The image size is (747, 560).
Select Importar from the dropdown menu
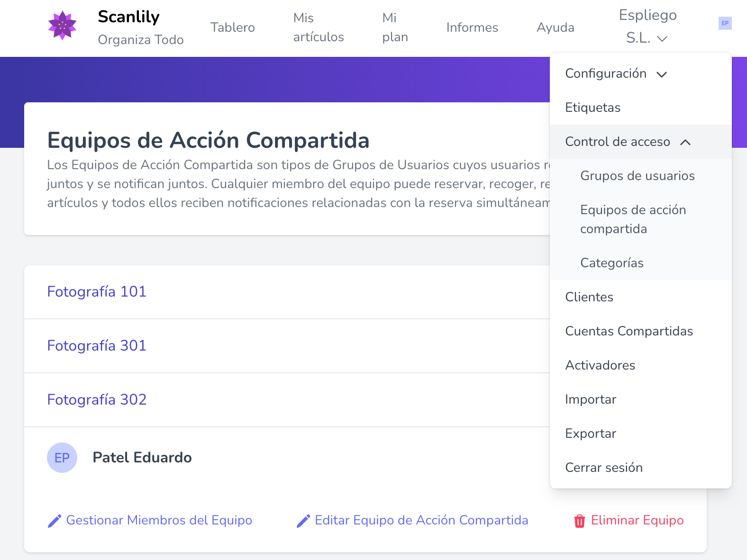591,399
